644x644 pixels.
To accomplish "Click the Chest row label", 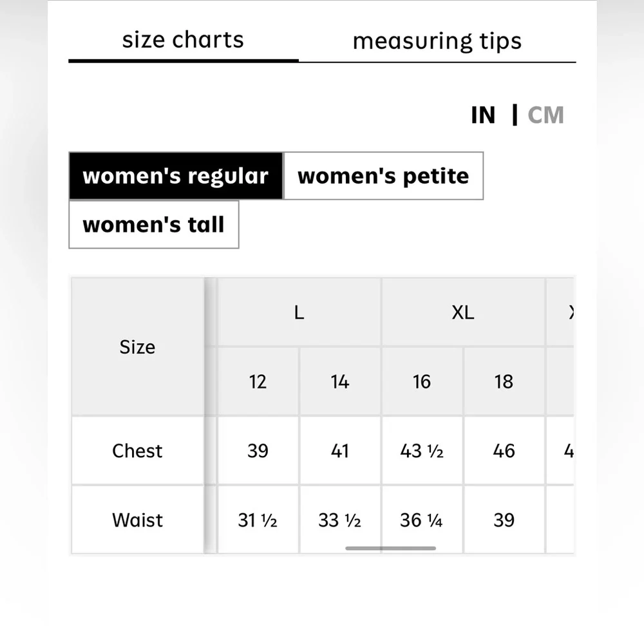I will click(x=137, y=451).
